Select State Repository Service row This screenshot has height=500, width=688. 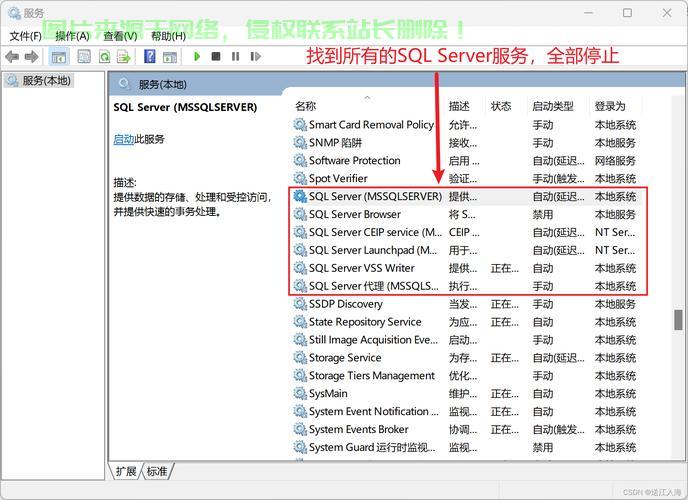(x=465, y=321)
